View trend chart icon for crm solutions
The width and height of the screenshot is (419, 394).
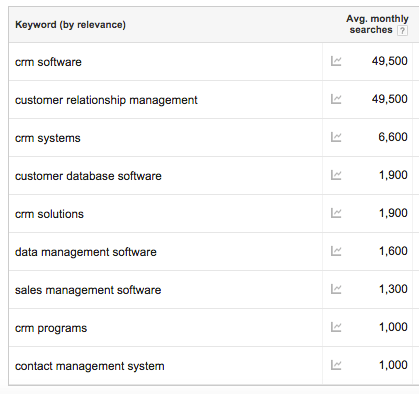336,213
